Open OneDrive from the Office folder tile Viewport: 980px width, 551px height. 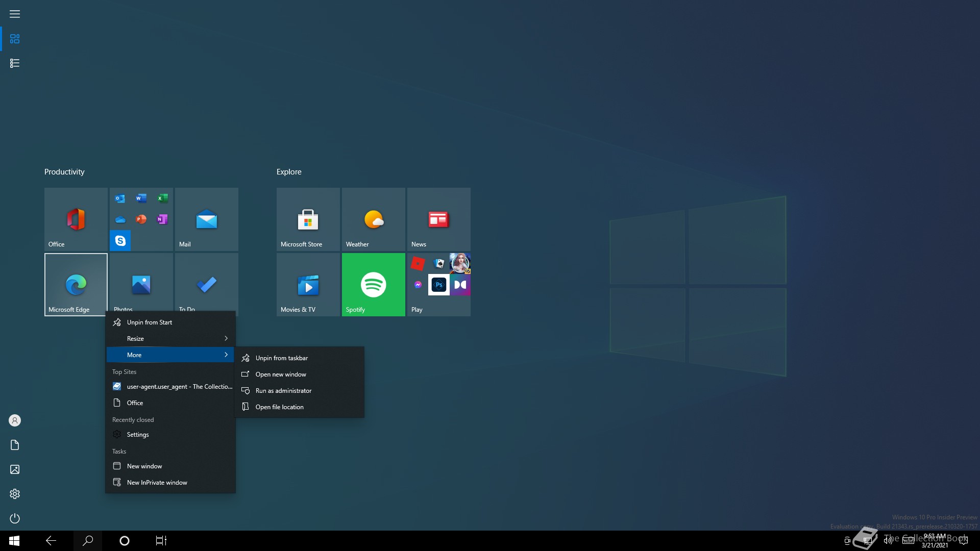[120, 219]
